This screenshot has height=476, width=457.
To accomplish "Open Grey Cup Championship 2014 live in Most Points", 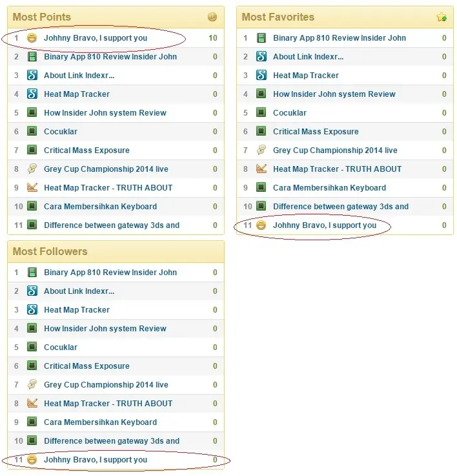I will (106, 169).
